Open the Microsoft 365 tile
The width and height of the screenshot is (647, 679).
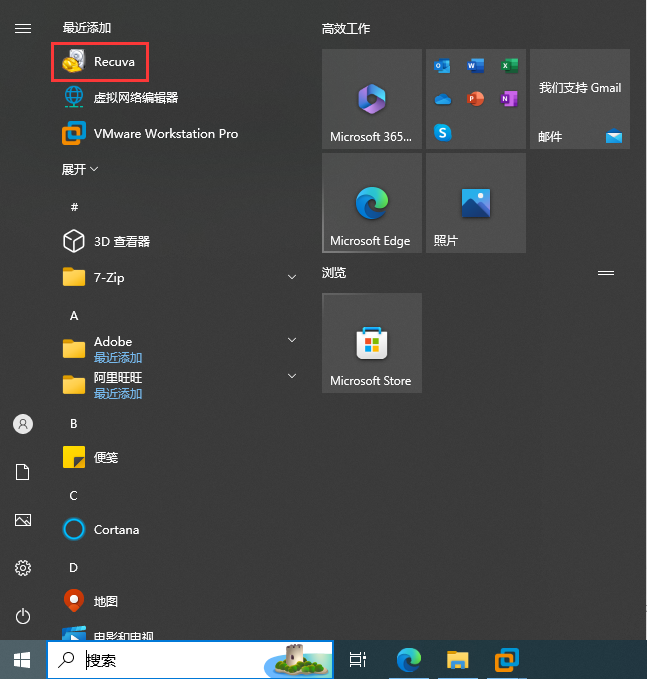pyautogui.click(x=372, y=99)
